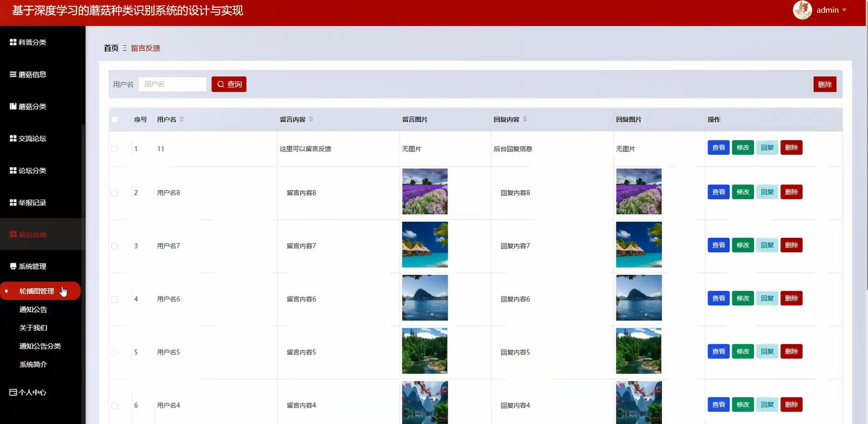The width and height of the screenshot is (868, 424).
Task: Open the admin user dropdown arrow
Action: (844, 10)
